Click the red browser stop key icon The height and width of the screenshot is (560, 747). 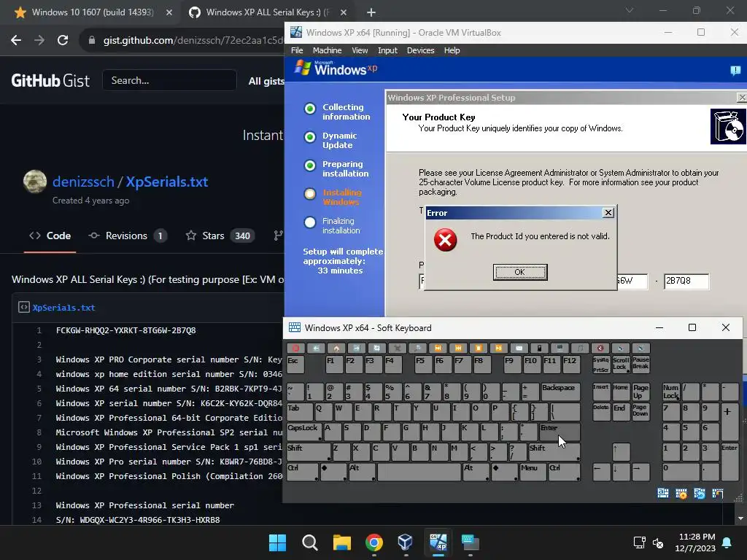point(295,348)
